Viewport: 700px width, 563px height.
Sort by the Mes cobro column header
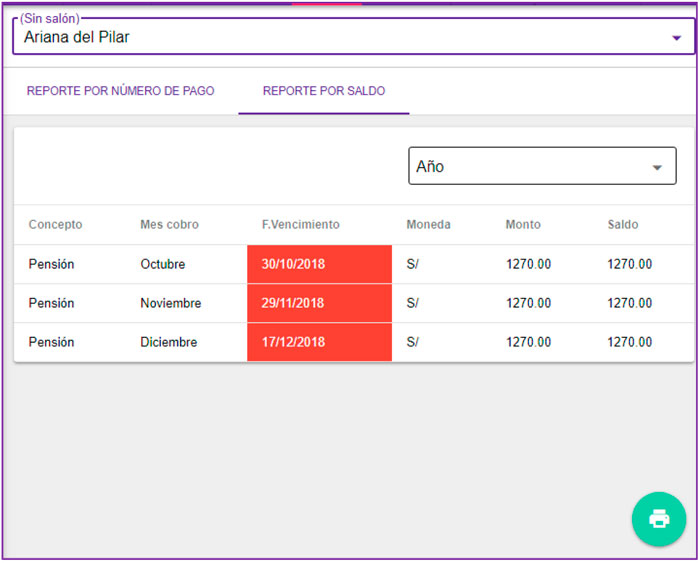[169, 225]
